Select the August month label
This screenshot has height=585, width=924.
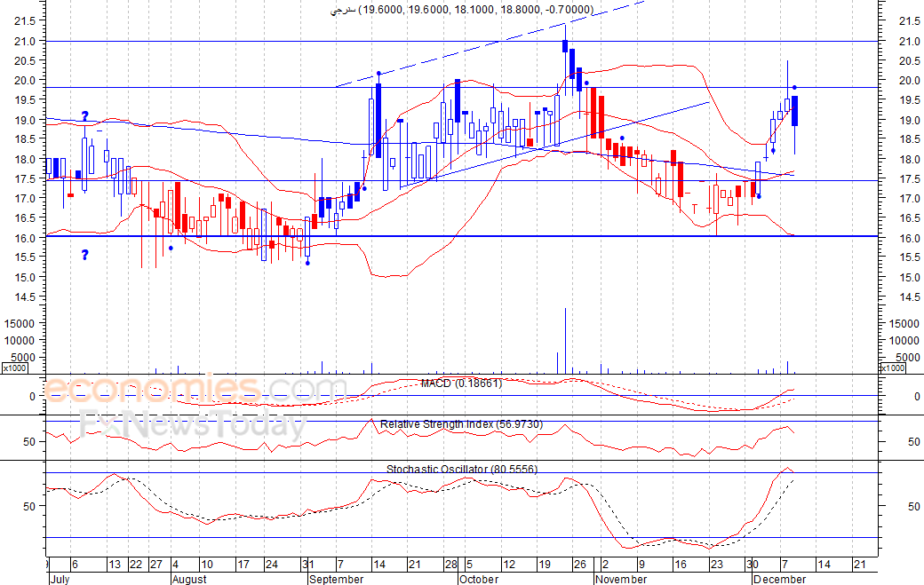[x=189, y=579]
